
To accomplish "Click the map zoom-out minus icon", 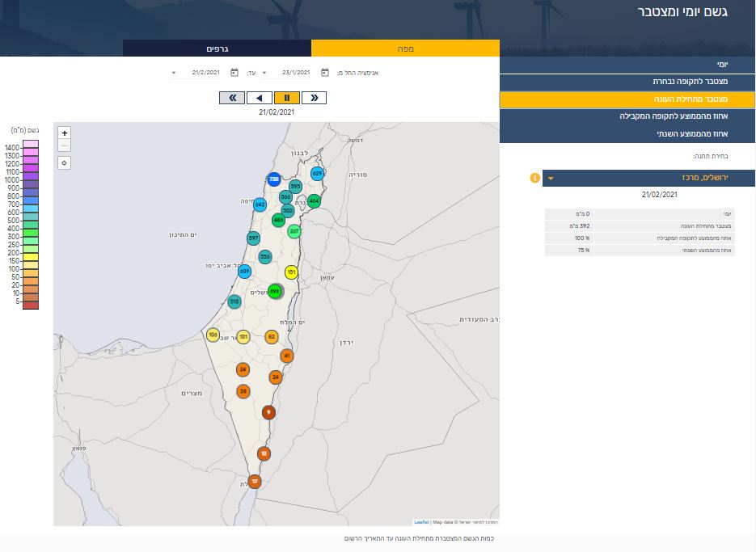I will (x=65, y=145).
